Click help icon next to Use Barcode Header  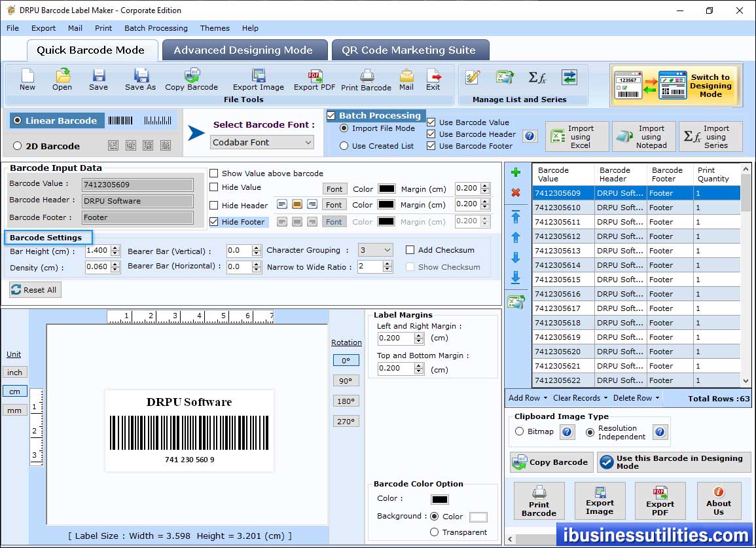click(x=530, y=136)
